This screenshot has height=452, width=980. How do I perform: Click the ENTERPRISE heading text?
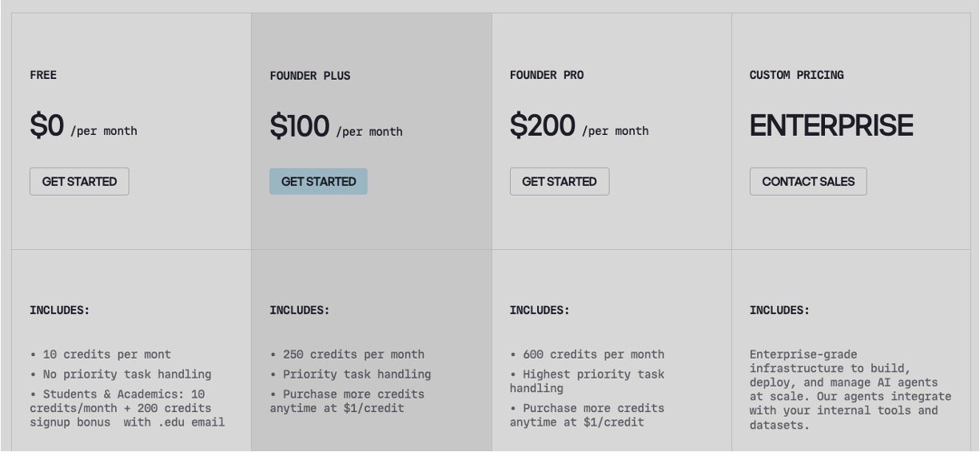[831, 125]
